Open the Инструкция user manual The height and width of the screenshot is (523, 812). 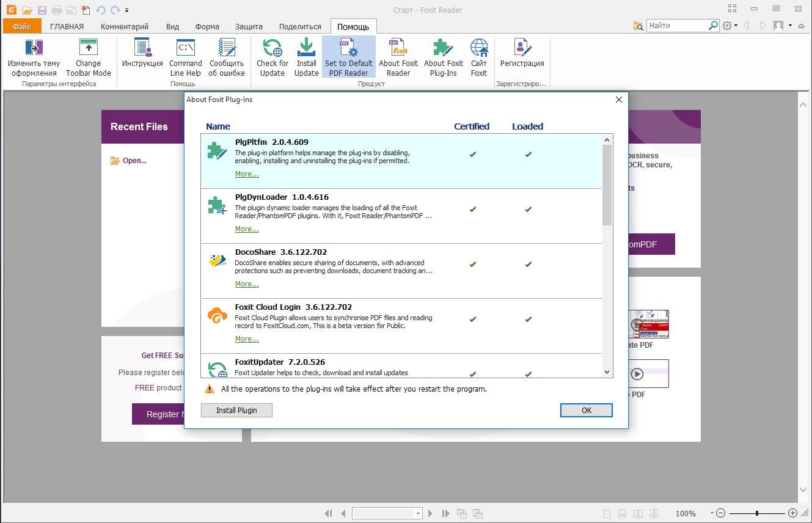142,53
